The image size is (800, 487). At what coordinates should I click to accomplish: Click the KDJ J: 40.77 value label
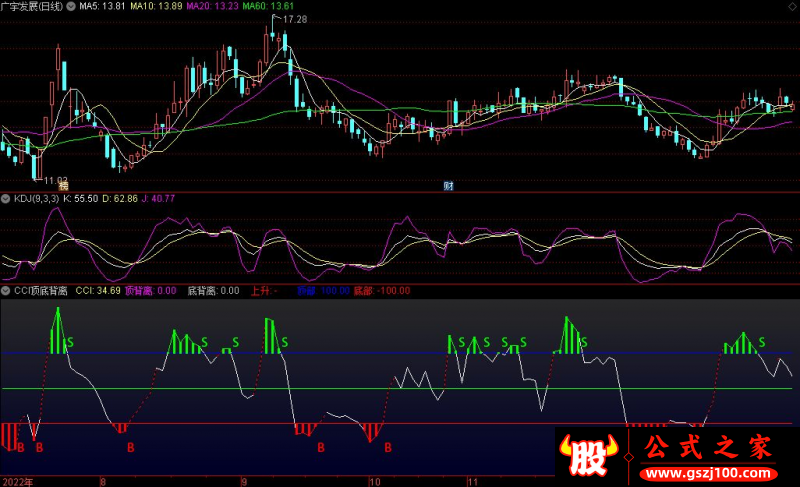[156, 199]
